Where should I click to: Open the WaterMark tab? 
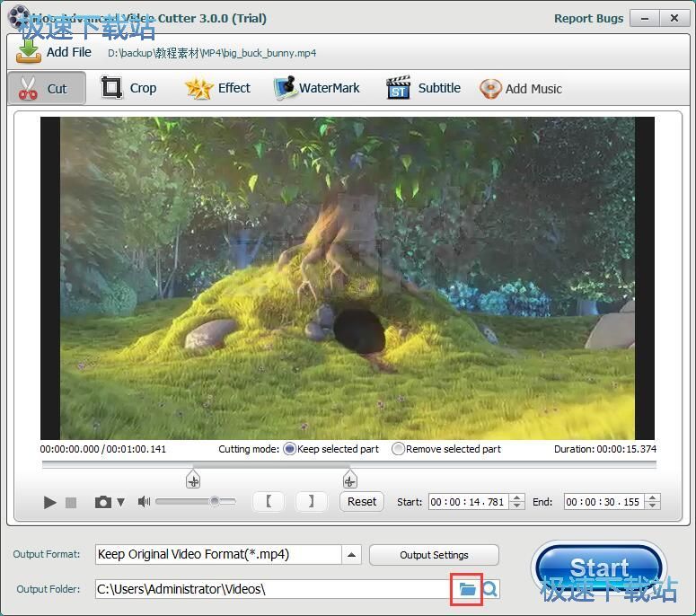[317, 88]
